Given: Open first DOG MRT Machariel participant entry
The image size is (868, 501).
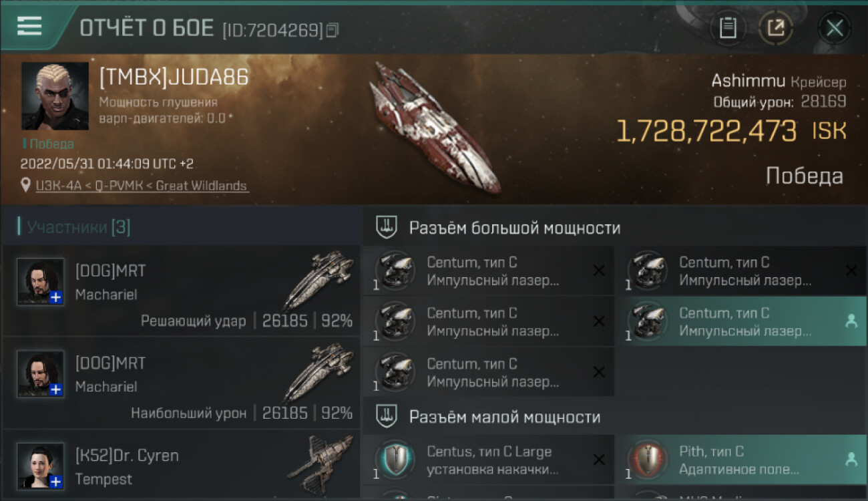Looking at the screenshot, I should (x=182, y=291).
